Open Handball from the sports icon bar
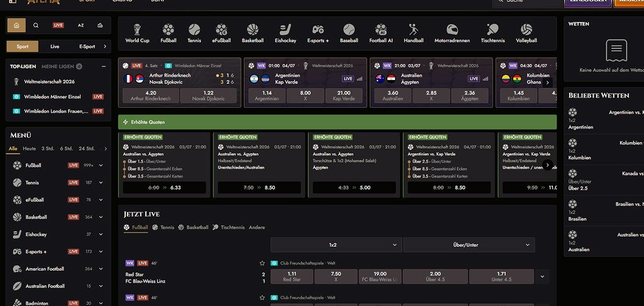The width and height of the screenshot is (644, 306). [x=413, y=33]
